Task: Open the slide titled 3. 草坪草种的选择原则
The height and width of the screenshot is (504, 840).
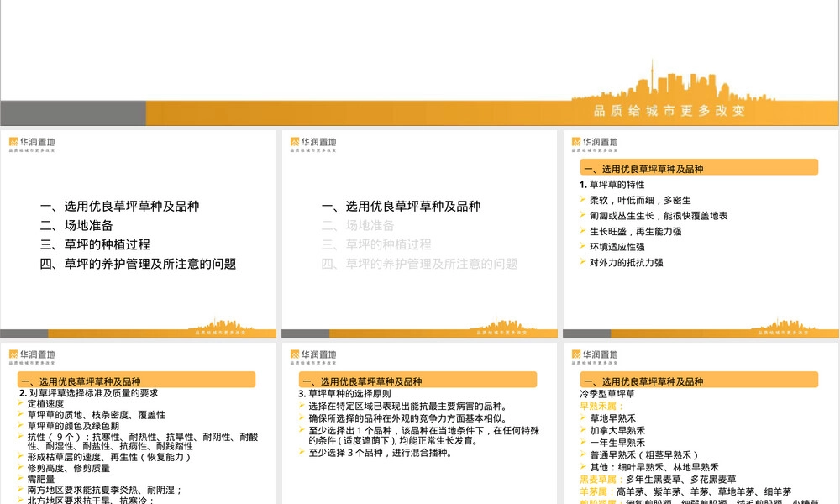Action: (419, 423)
